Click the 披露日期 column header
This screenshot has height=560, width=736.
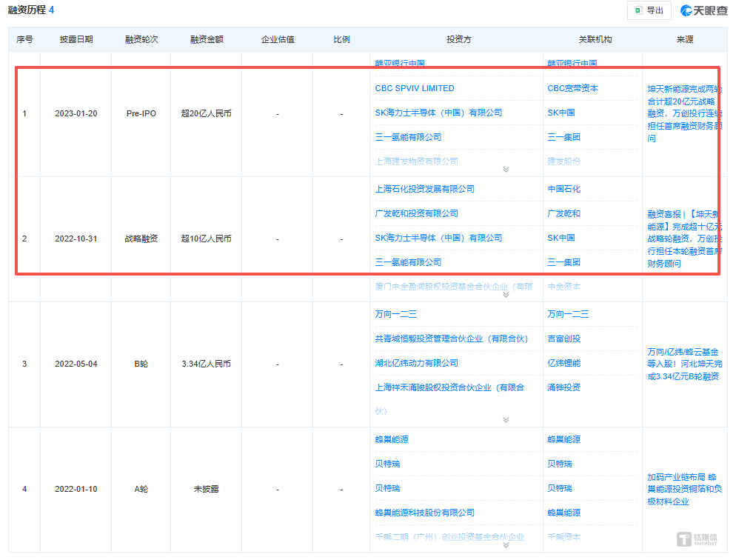(x=76, y=39)
